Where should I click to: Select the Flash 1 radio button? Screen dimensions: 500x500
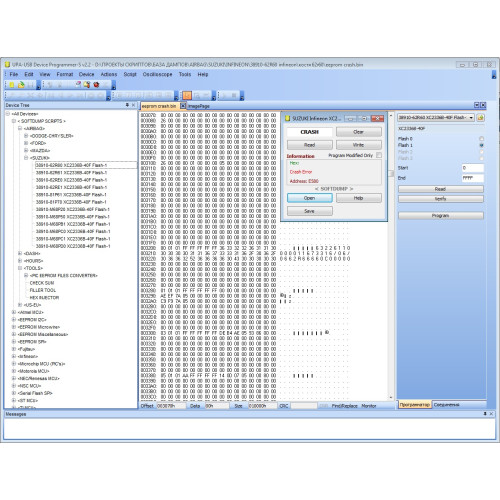click(481, 145)
